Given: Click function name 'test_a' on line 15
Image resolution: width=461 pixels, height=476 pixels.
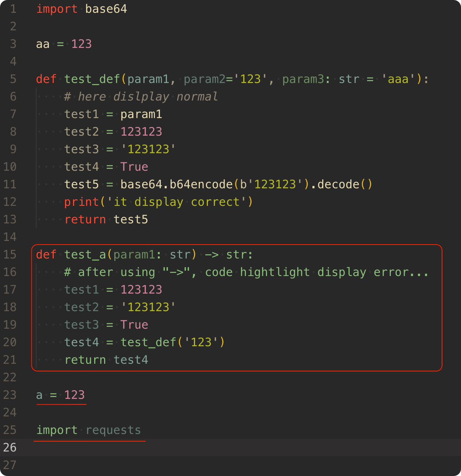Looking at the screenshot, I should (85, 254).
